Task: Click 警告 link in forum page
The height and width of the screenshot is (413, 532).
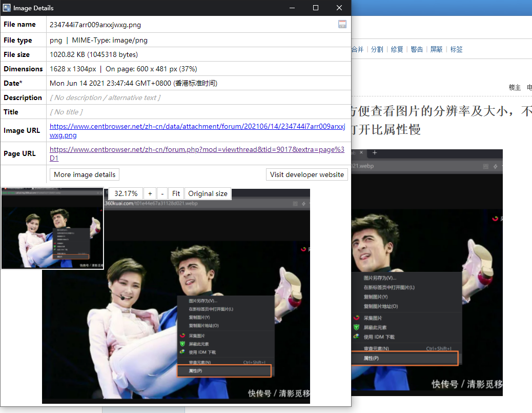Action: [417, 50]
